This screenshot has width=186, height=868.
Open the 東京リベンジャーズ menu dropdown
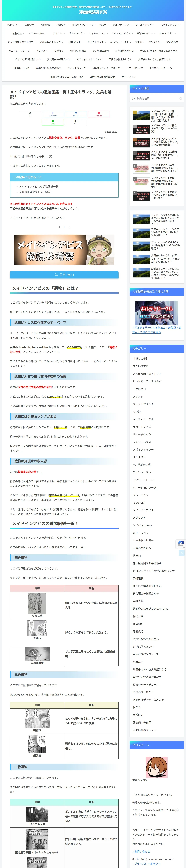pyautogui.click(x=83, y=25)
